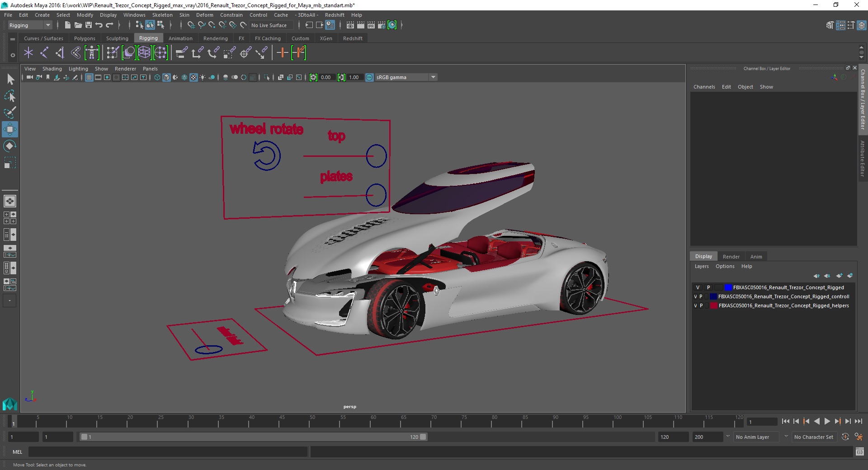868x470 pixels.
Task: Toggle the sRGB view transform ON button
Action: (369, 77)
